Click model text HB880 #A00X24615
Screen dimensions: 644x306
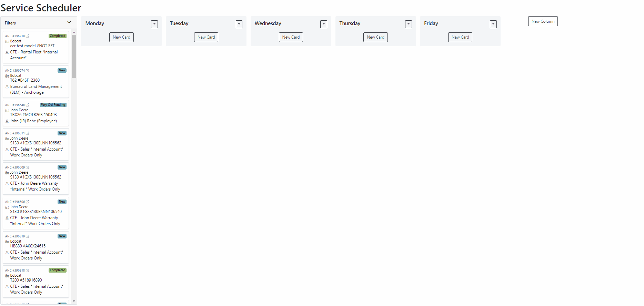coord(28,246)
